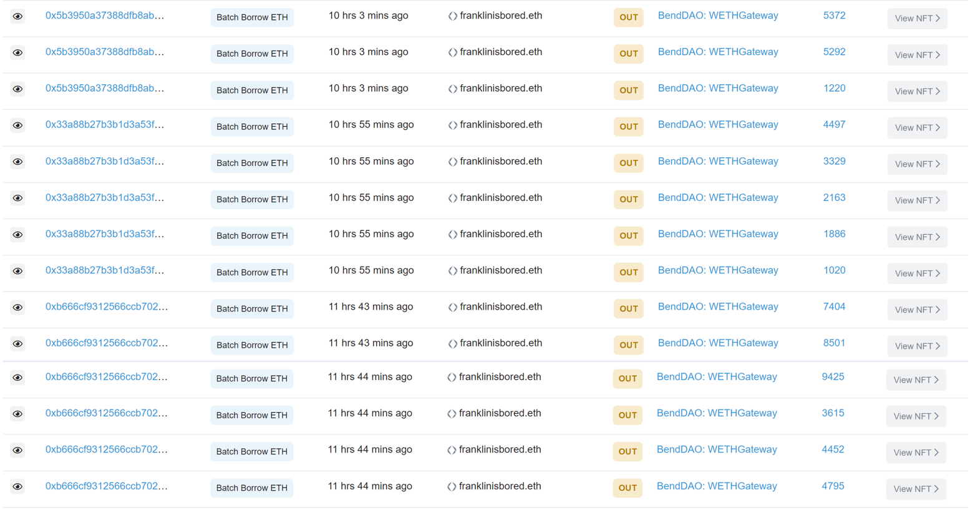Click contract icon before franklinisbored.eth, token 5372 row
980x510 pixels.
pos(453,16)
